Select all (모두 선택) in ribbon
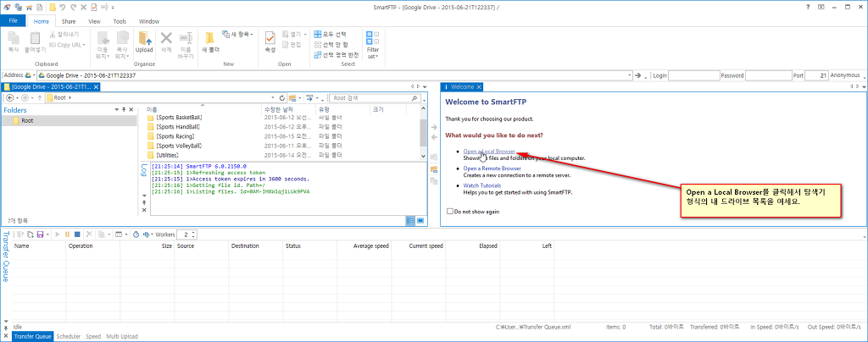868x342 pixels. coord(335,34)
